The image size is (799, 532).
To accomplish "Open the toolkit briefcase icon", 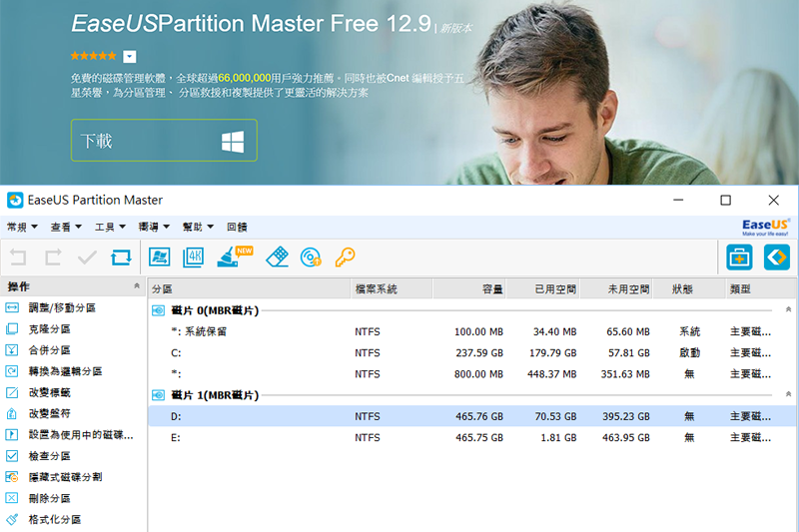I will click(739, 258).
